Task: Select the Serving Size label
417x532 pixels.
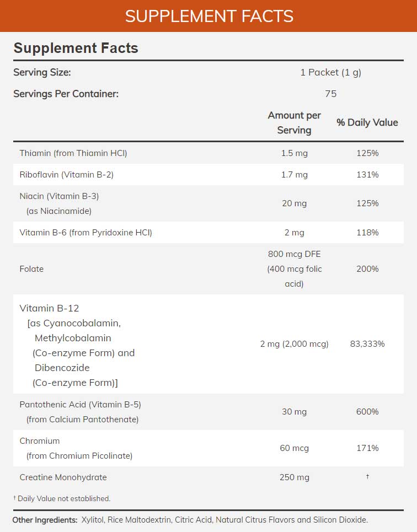Action: (42, 72)
